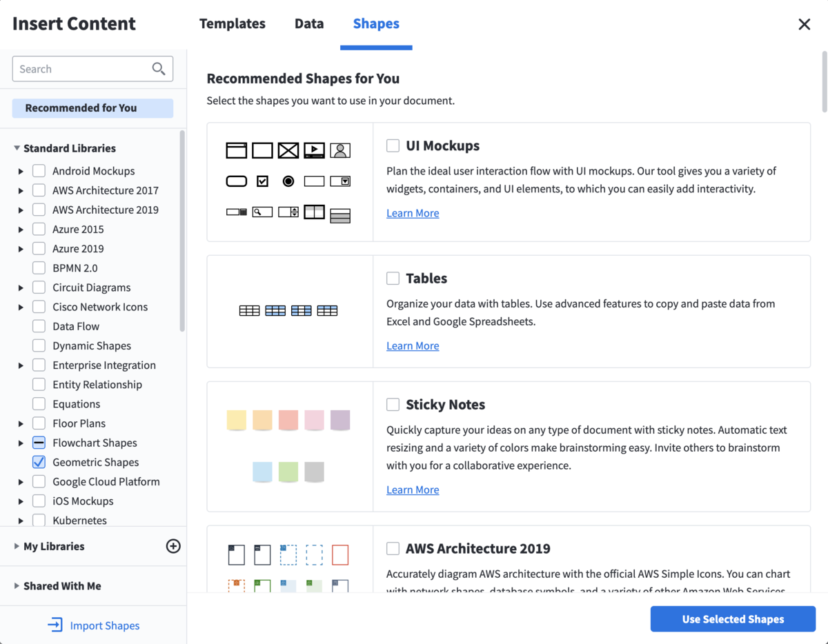Screen dimensions: 828x644
Task: Open Learn More under Tables
Action: (x=413, y=345)
